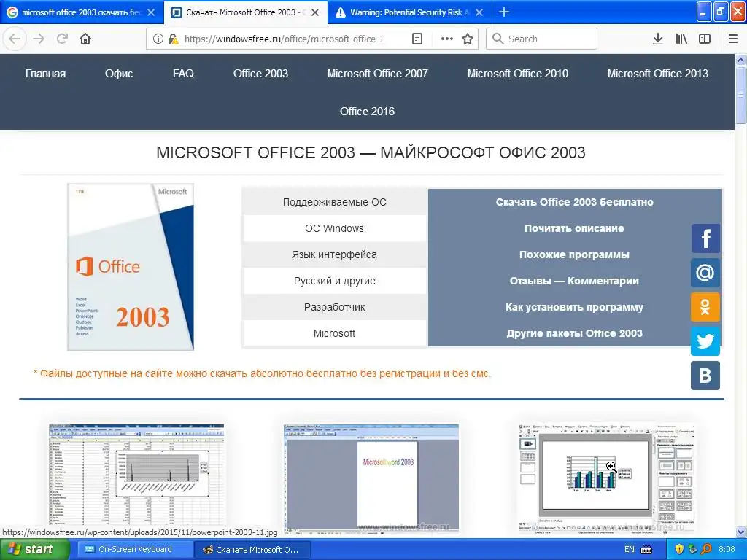The width and height of the screenshot is (747, 560).
Task: Go back using the browser back arrow
Action: point(15,39)
